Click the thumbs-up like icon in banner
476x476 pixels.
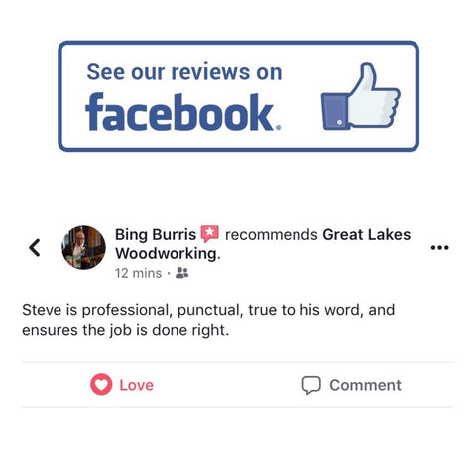[361, 96]
